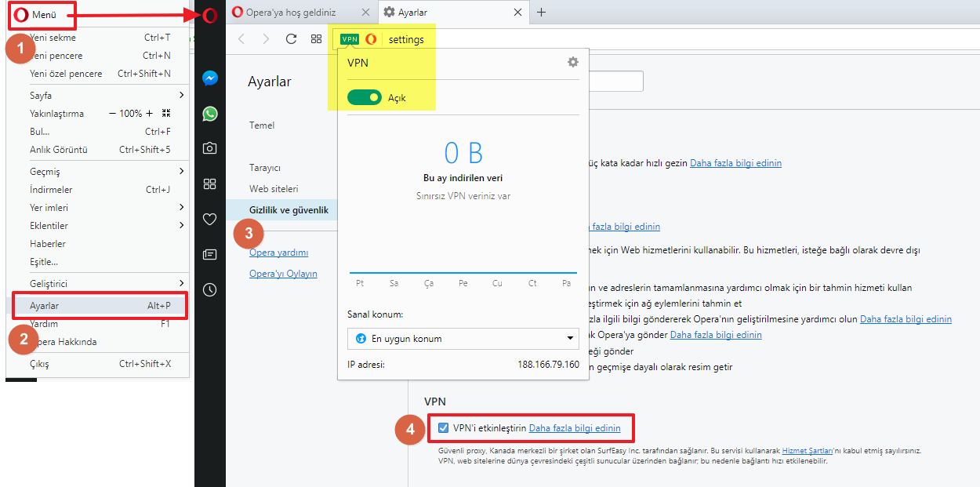This screenshot has height=487, width=980.
Task: Open Messenger from the Opera sidebar
Action: (x=209, y=78)
